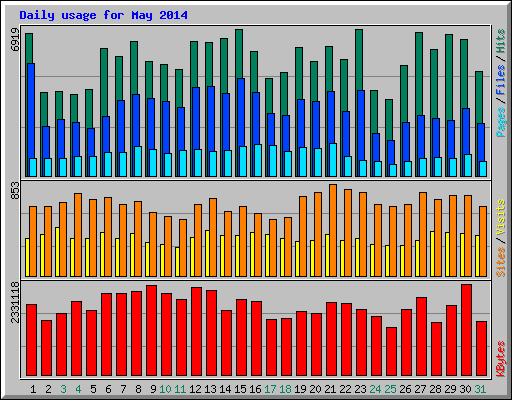Click day label 14 on x-axis
Image resolution: width=512 pixels, height=400 pixels.
pyautogui.click(x=225, y=389)
